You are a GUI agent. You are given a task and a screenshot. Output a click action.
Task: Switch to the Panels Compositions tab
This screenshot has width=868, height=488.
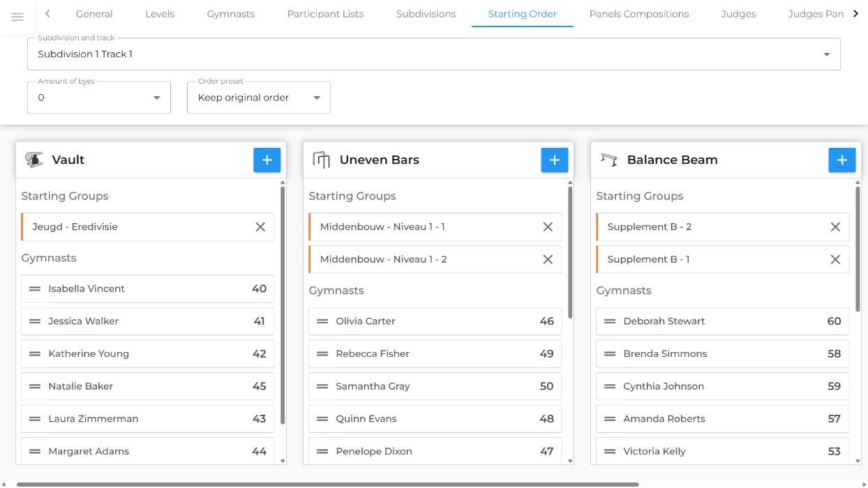pos(639,14)
